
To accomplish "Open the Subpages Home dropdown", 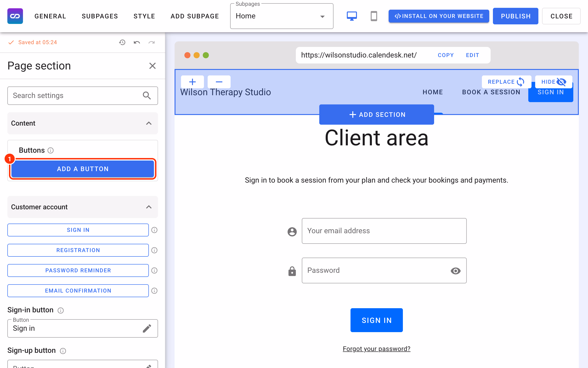I will tap(282, 16).
